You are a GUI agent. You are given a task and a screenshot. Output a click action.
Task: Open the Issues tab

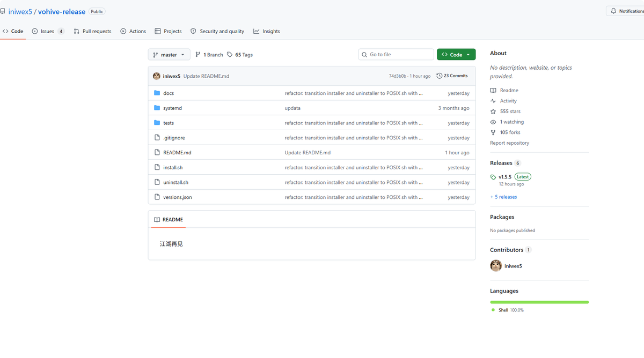pos(48,31)
